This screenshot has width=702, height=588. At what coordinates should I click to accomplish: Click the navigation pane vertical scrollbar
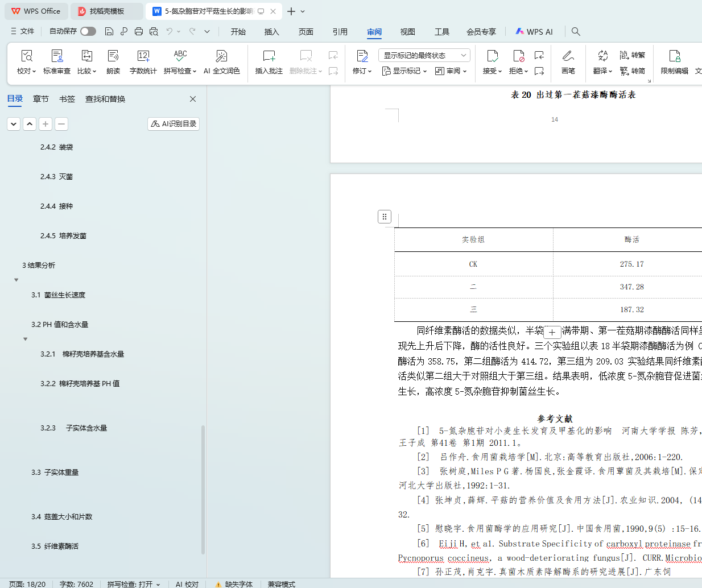[x=203, y=489]
